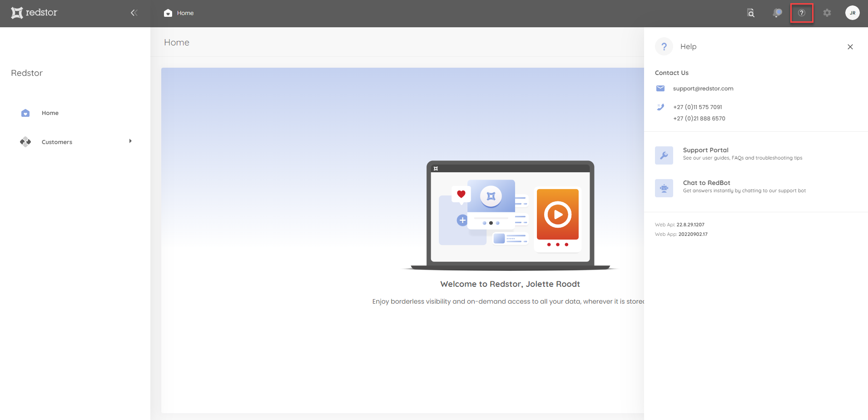Open Customers in the sidebar

[x=57, y=142]
